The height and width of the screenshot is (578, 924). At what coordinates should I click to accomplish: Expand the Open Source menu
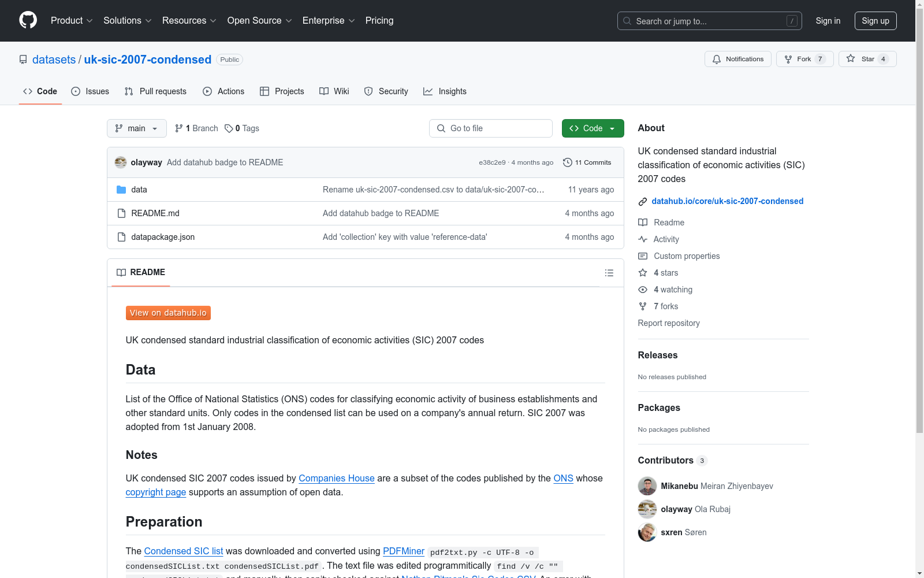(x=260, y=20)
